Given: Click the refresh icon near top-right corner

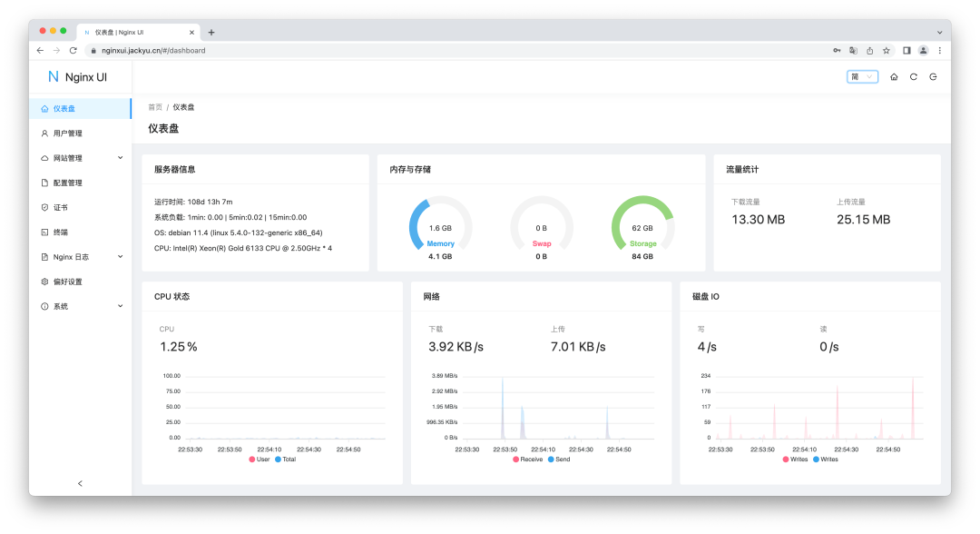Looking at the screenshot, I should click(913, 76).
